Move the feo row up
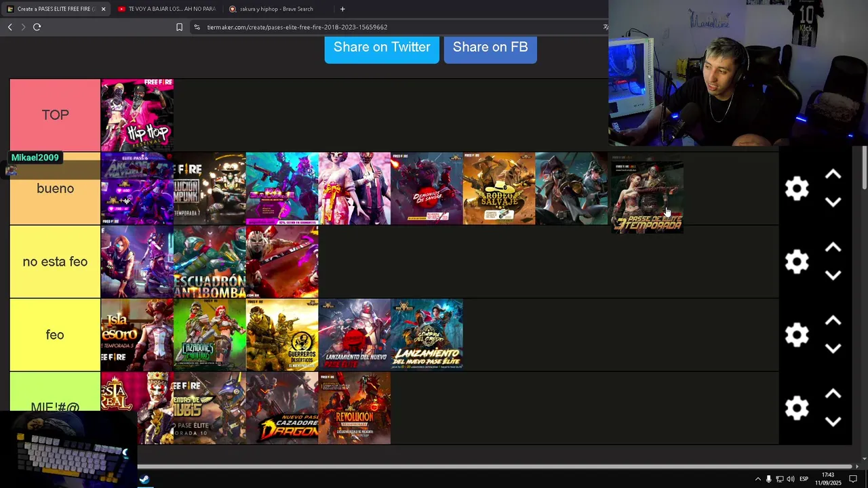The width and height of the screenshot is (868, 488). click(833, 321)
